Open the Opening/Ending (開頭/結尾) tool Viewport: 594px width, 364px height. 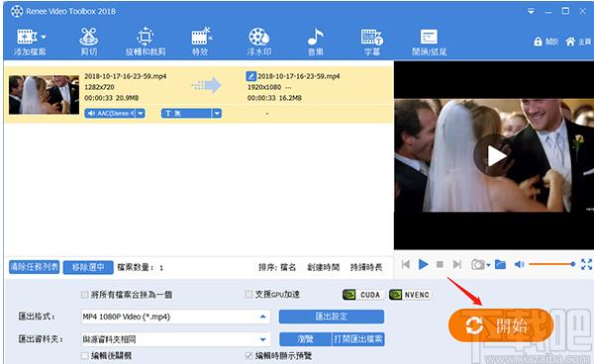[x=430, y=43]
